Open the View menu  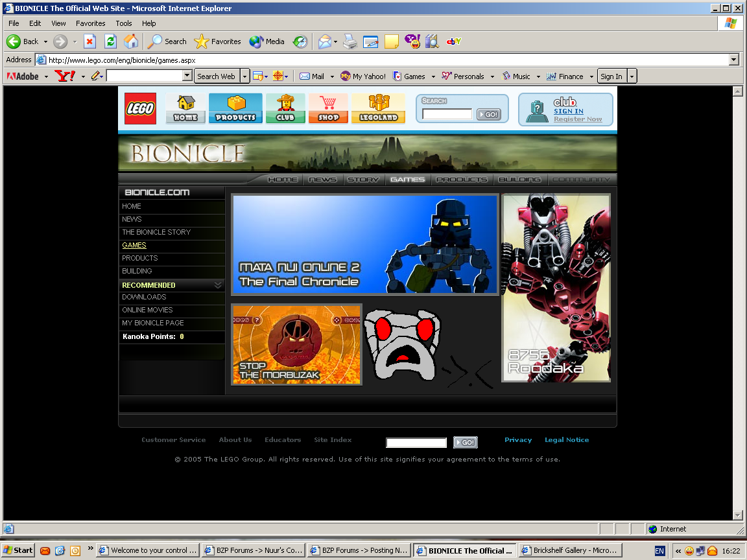tap(58, 23)
